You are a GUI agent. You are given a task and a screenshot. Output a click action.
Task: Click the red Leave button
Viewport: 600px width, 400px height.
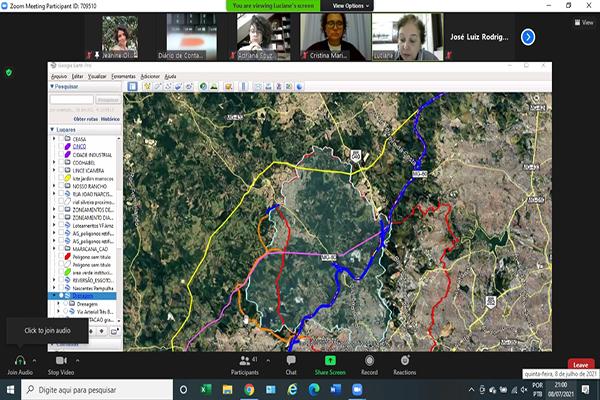point(580,364)
